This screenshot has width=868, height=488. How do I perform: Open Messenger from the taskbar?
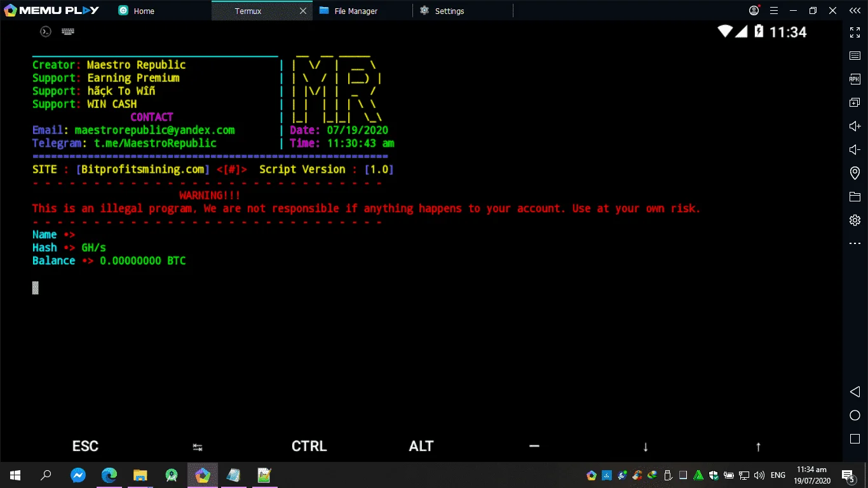coord(78,475)
